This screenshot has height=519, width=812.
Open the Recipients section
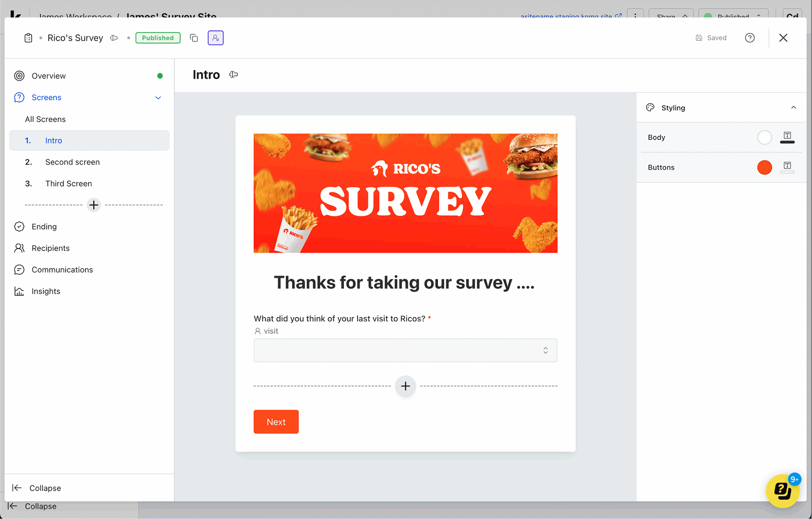point(50,248)
